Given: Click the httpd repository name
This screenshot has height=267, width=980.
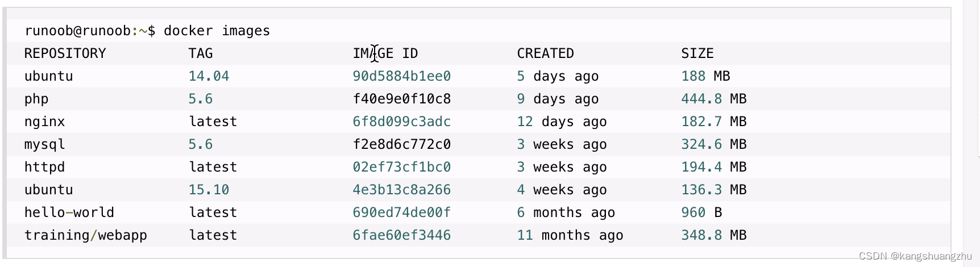Looking at the screenshot, I should 44,167.
